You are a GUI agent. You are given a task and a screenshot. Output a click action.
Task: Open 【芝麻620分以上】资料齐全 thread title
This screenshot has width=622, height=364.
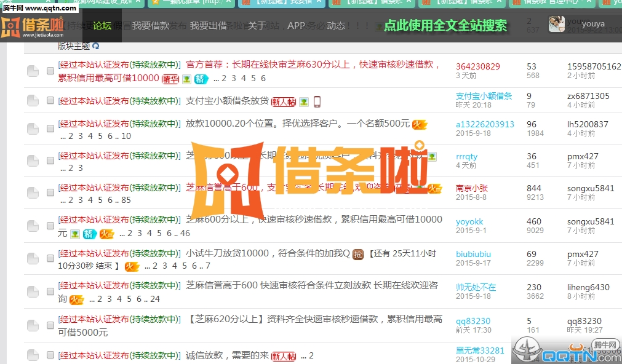point(314,319)
